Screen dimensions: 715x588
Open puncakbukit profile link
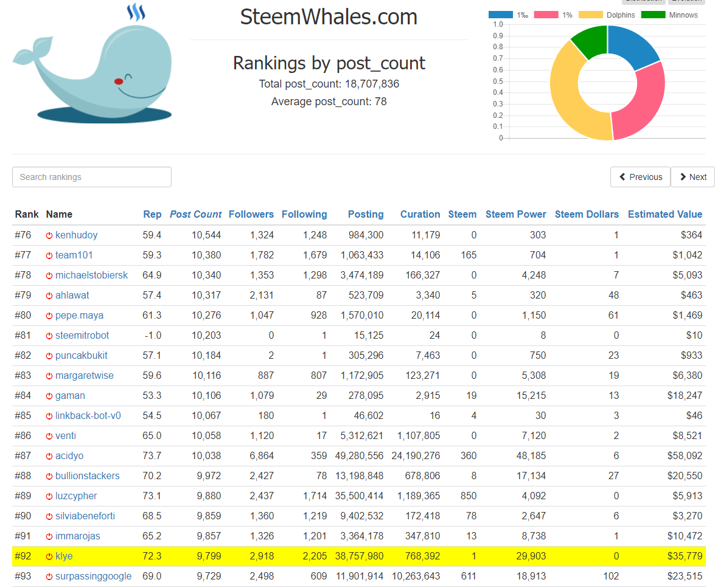(81, 356)
